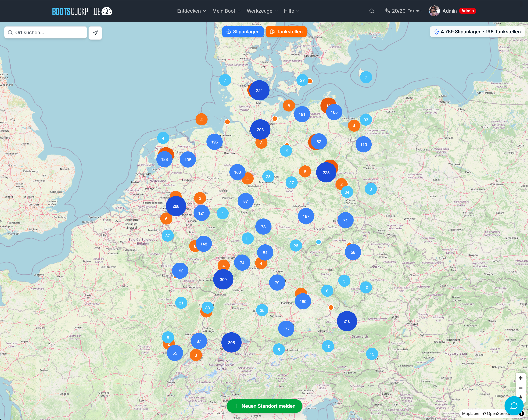Screen dimensions: 528x420
Task: Open the Werkzeuge dropdown menu
Action: coord(262,11)
